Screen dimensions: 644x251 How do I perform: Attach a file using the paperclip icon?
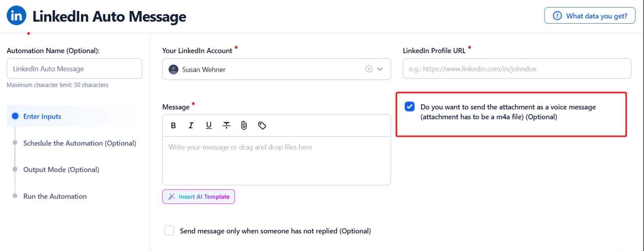coord(244,125)
